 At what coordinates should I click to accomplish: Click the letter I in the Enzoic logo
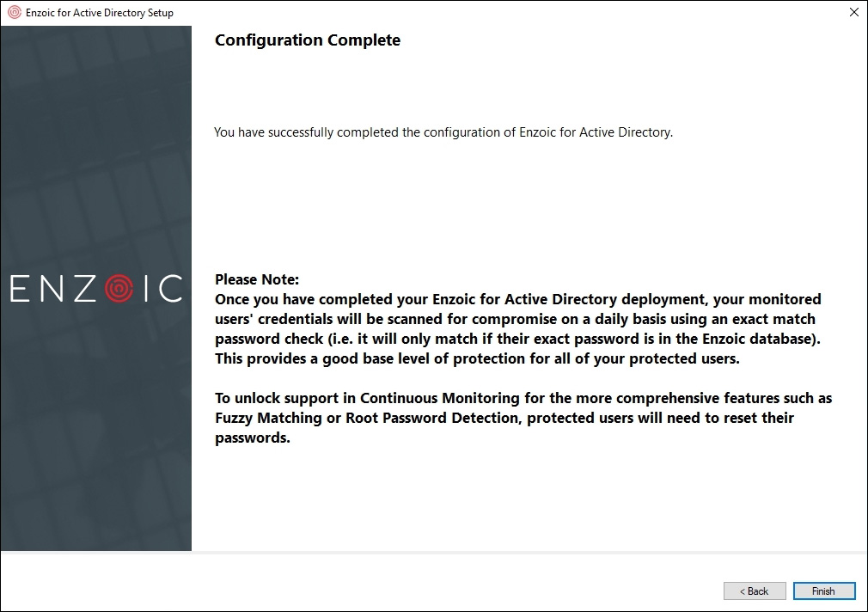[146, 288]
